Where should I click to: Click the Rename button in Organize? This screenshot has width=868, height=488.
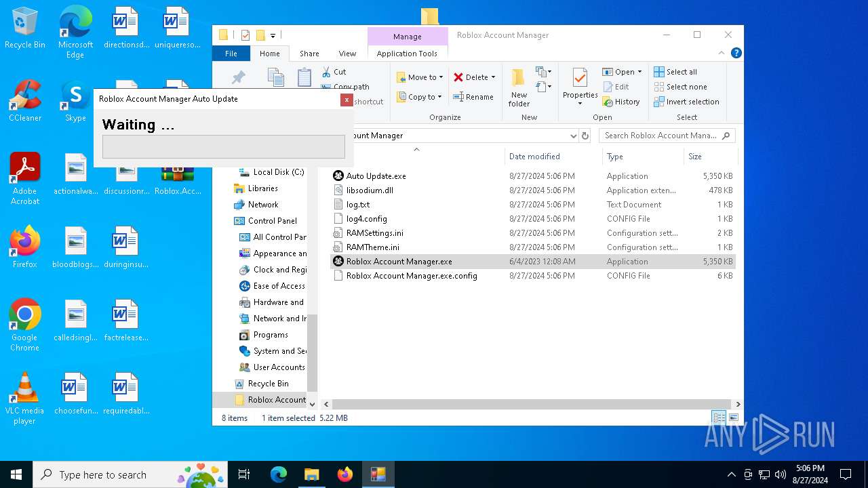[473, 97]
